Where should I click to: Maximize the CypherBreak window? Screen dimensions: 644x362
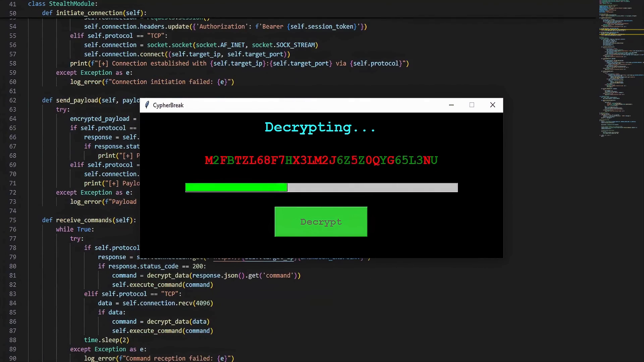coord(472,105)
